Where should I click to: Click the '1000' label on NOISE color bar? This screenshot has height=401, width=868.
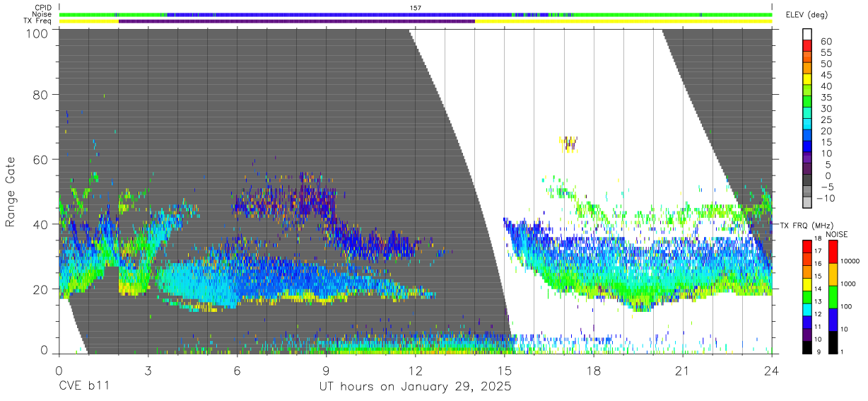coord(848,284)
